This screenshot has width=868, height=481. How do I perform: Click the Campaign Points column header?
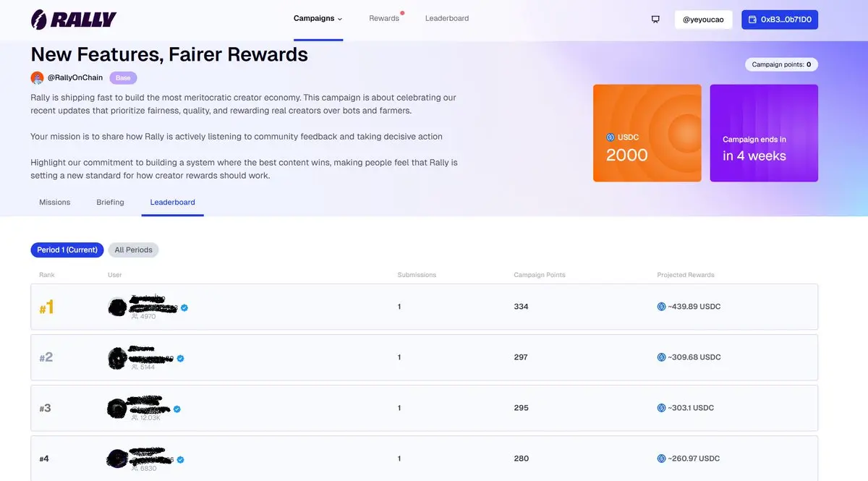tap(540, 275)
